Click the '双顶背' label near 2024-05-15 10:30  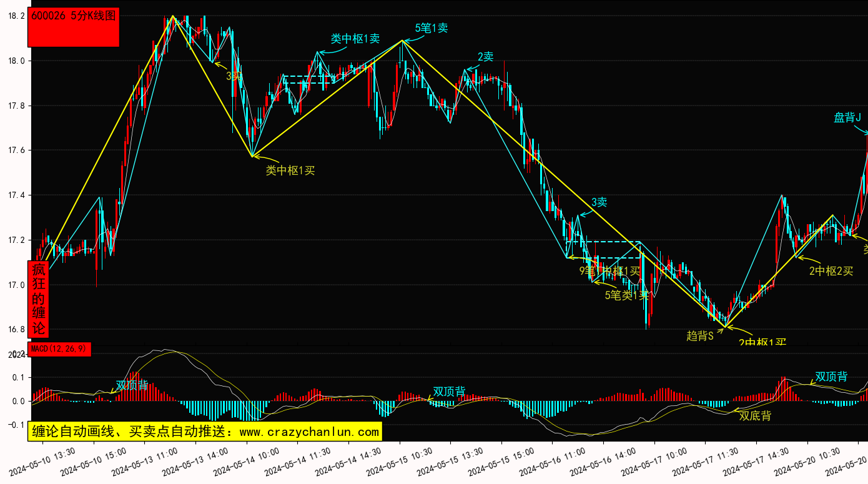[x=449, y=392]
